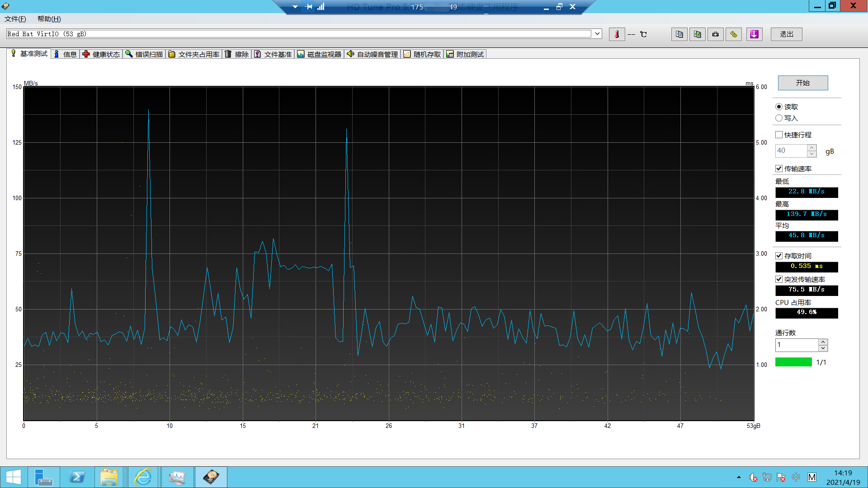Click the purple down-arrow minimize-to-tray icon
This screenshot has width=868, height=488.
point(754,34)
